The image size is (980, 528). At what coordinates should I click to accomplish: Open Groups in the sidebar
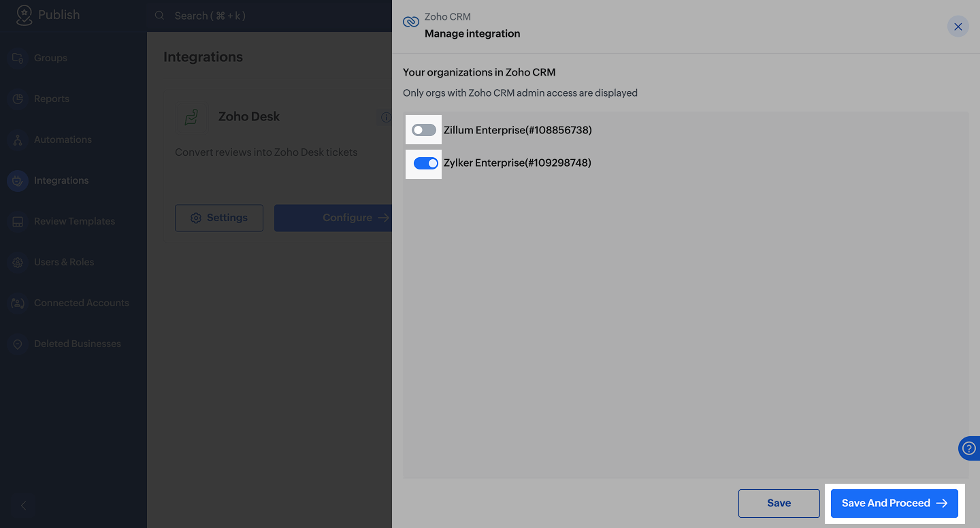click(51, 58)
